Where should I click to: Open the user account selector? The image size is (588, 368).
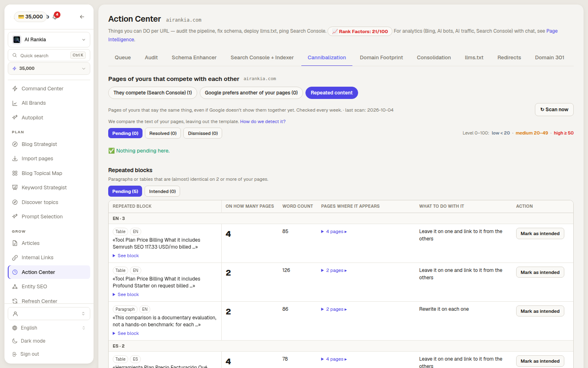coord(49,314)
